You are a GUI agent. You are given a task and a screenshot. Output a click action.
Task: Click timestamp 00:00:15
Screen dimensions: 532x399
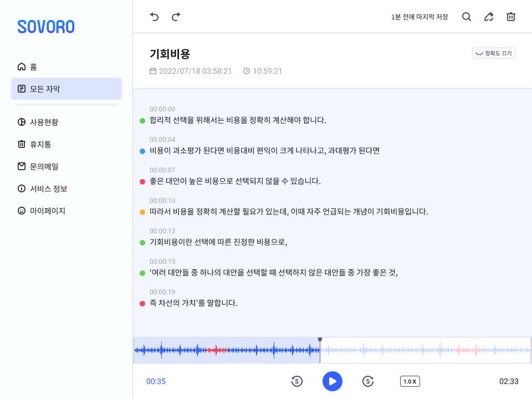coord(162,262)
